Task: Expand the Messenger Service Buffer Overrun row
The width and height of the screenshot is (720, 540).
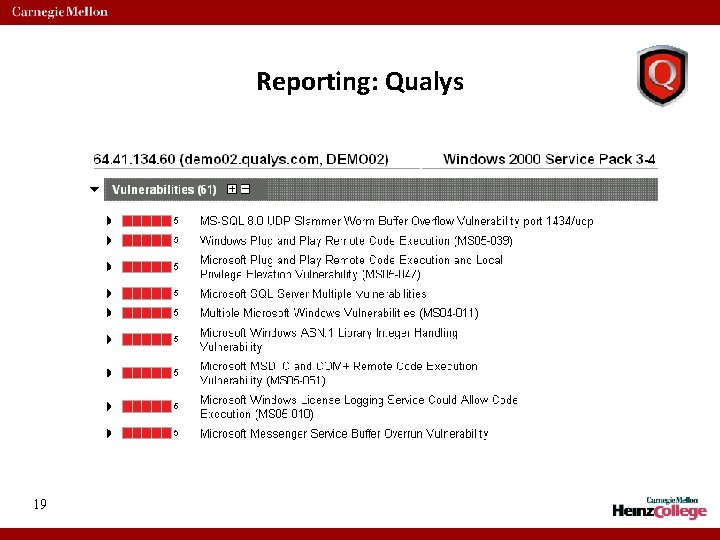Action: 109,433
